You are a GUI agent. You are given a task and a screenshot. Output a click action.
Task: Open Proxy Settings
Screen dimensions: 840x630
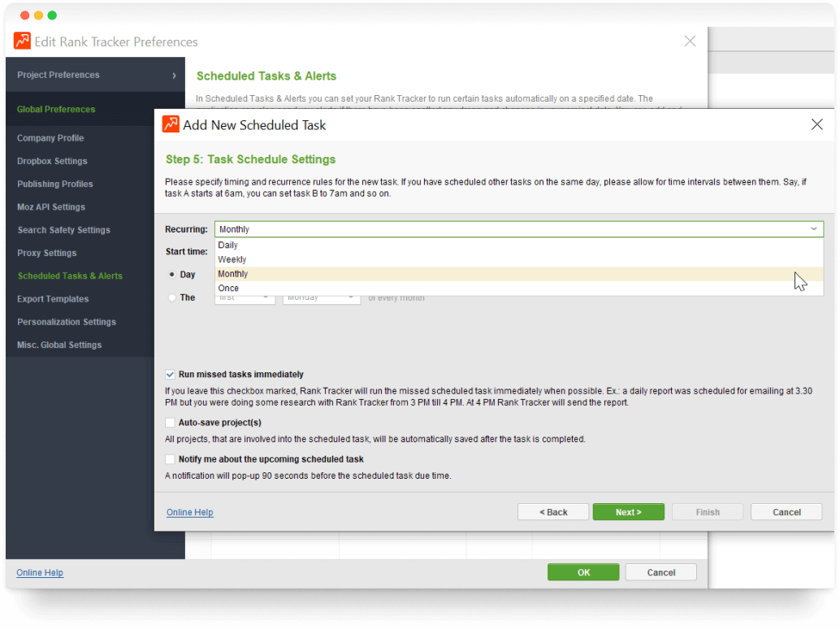(46, 254)
